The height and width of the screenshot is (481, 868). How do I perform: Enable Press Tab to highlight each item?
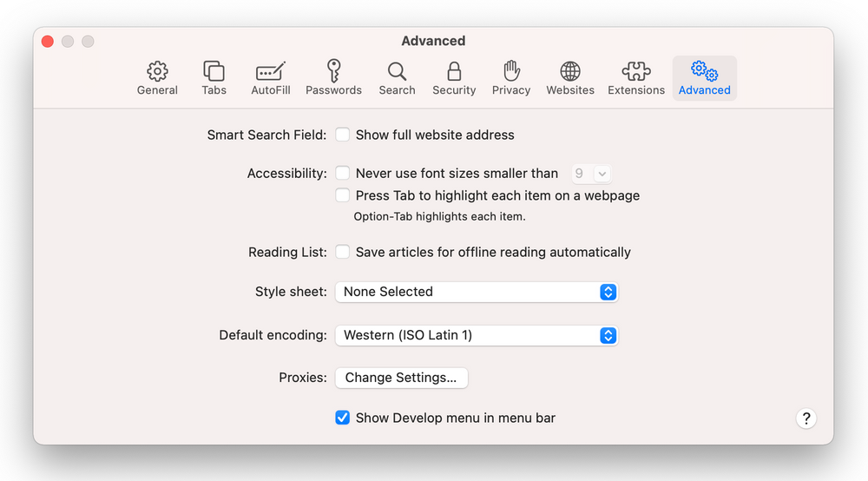(343, 195)
